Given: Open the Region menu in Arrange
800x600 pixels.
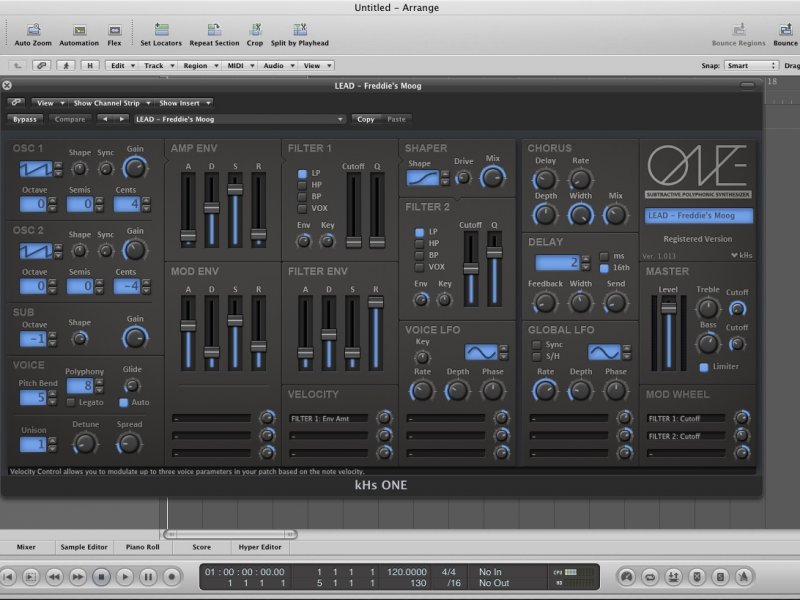Looking at the screenshot, I should tap(199, 65).
